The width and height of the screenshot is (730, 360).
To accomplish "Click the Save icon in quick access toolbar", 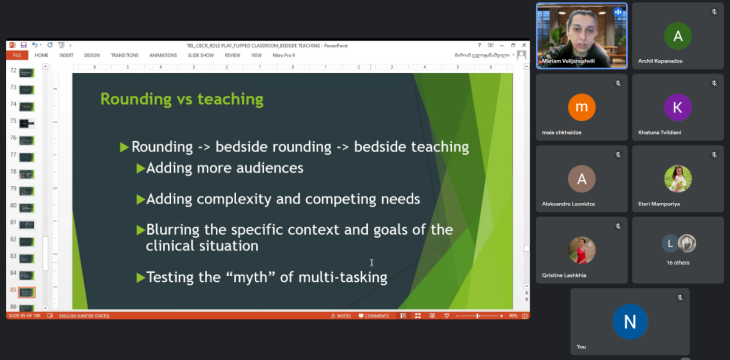I will [24, 45].
